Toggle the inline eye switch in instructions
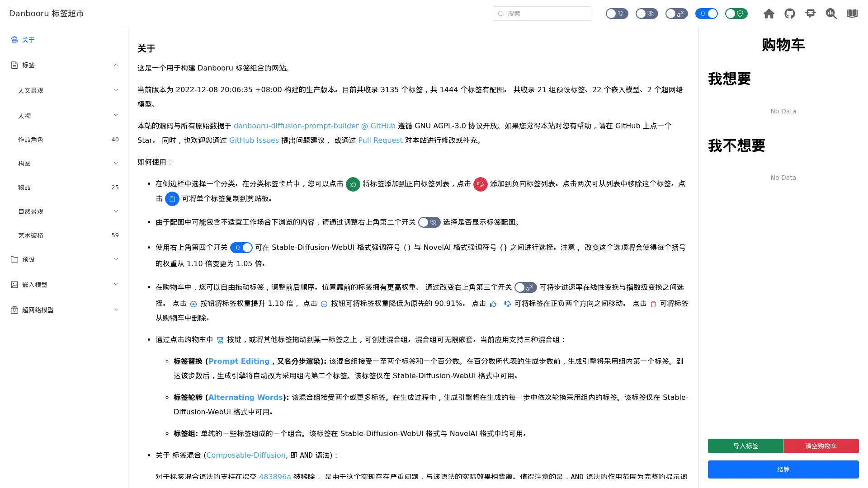The width and height of the screenshot is (868, 488). click(429, 222)
